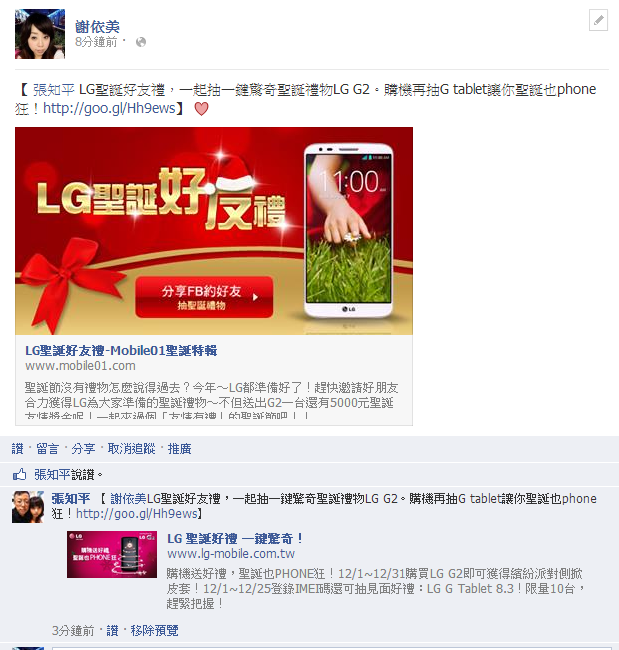
Task: Open 謝依美 profile picture
Action: 40,34
